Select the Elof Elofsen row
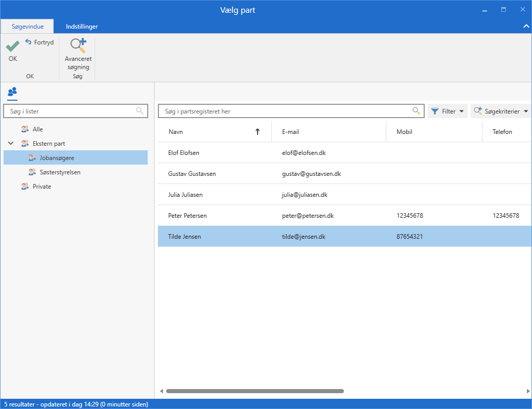The height and width of the screenshot is (409, 532). point(345,153)
